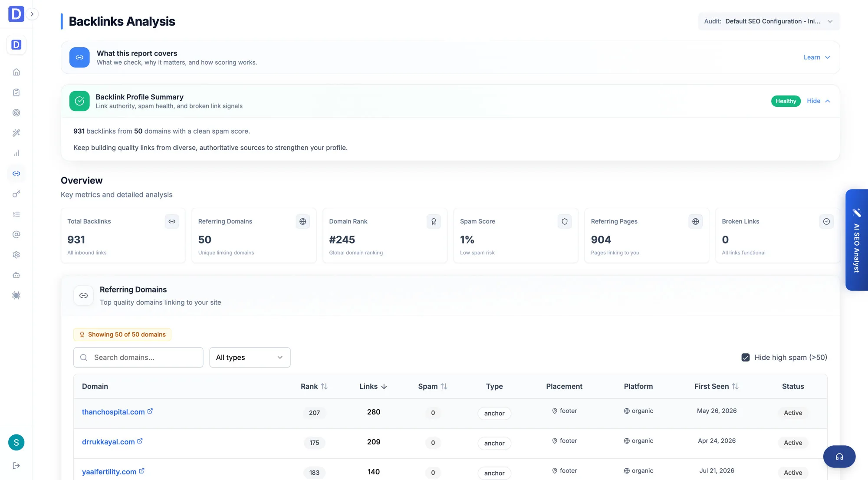The height and width of the screenshot is (480, 868).
Task: Open thanchospital.com domain link
Action: [x=113, y=412]
